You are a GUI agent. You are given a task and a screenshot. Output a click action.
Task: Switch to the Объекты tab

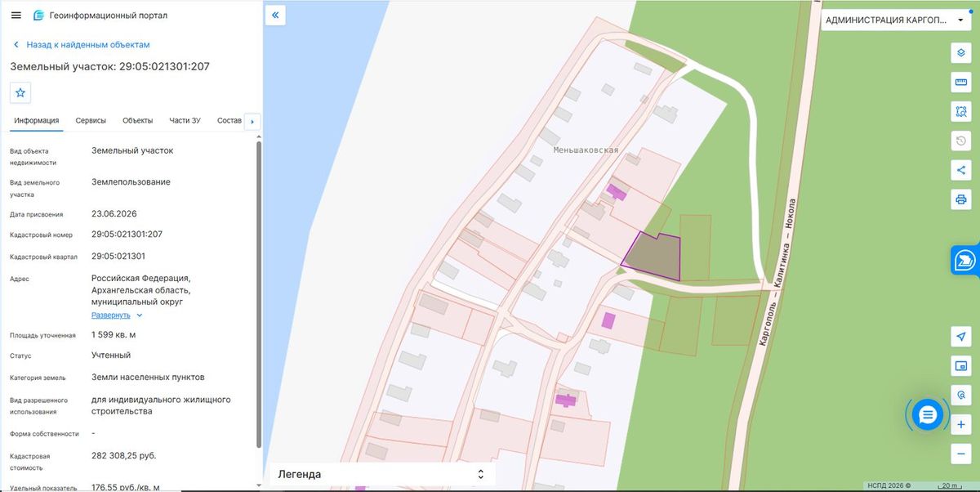click(x=137, y=121)
